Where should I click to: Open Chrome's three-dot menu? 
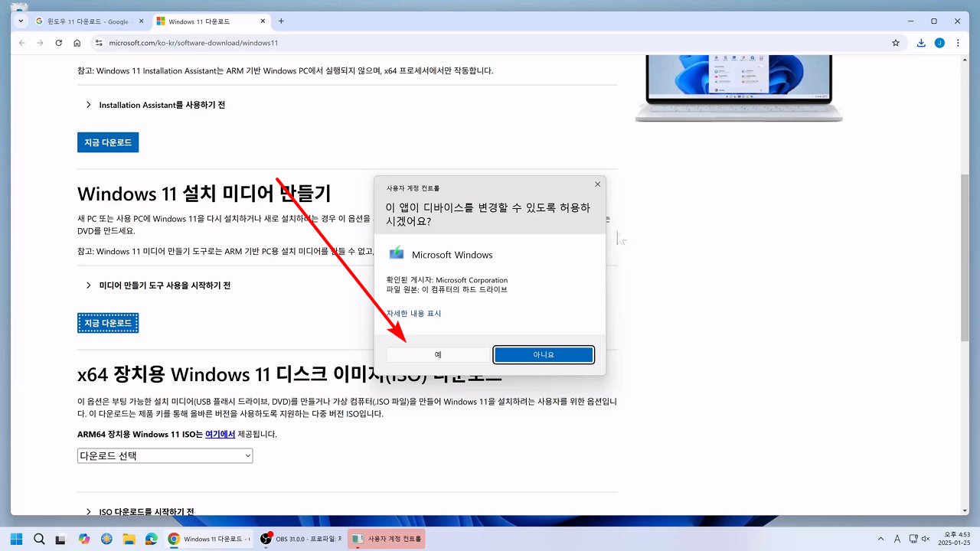click(x=958, y=43)
